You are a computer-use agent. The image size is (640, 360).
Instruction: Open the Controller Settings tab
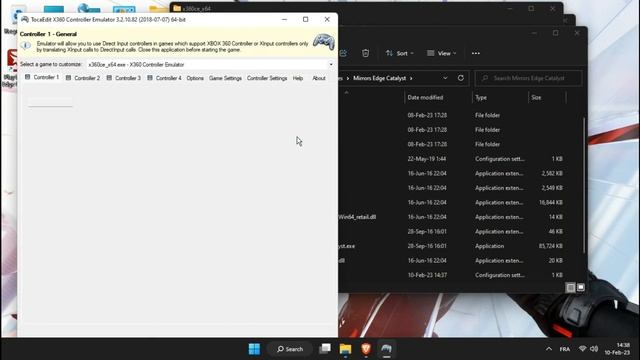(x=267, y=78)
